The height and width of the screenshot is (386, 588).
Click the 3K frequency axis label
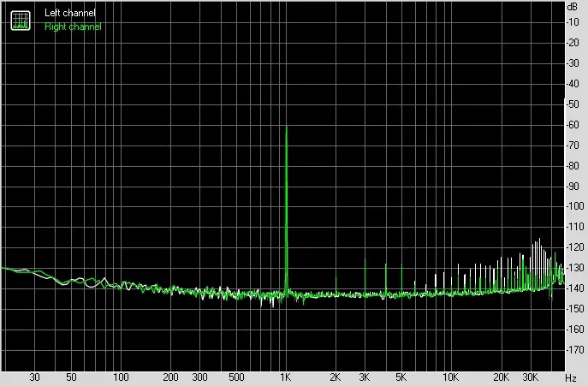coord(364,377)
